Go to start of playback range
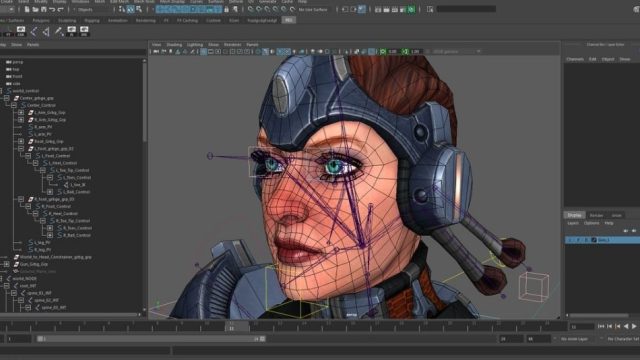Viewport: 640px width, 360px height. point(601,326)
